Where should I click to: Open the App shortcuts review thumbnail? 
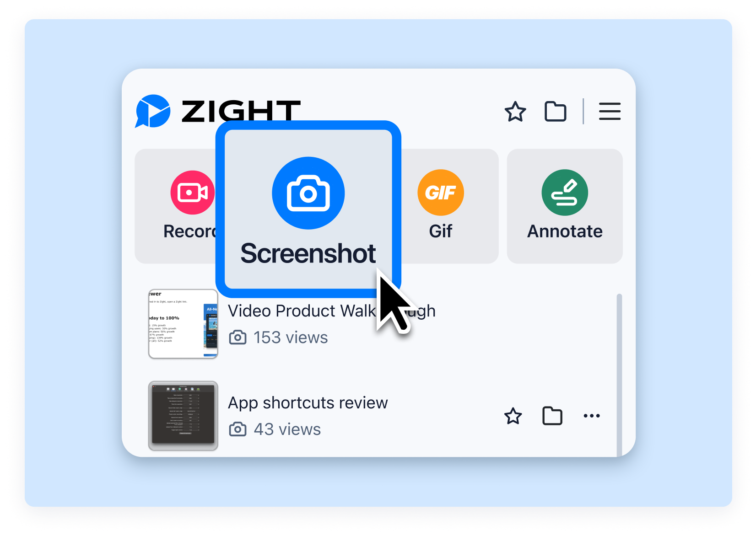(x=183, y=416)
